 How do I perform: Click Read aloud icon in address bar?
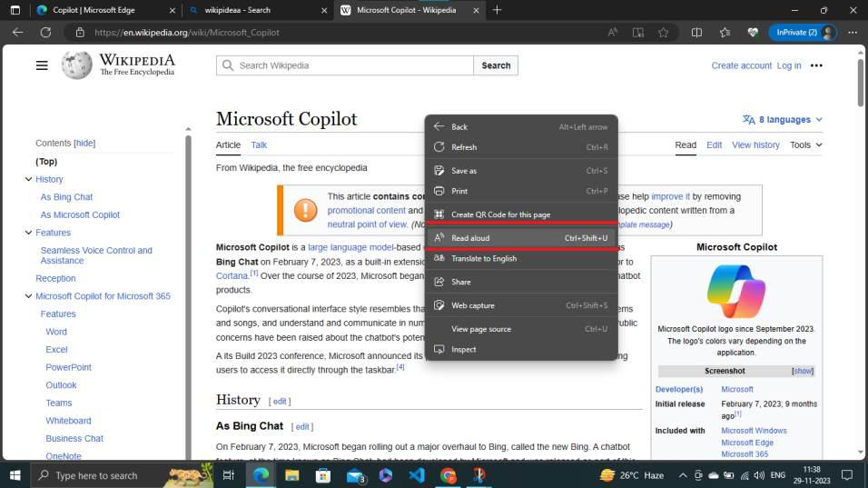point(612,33)
